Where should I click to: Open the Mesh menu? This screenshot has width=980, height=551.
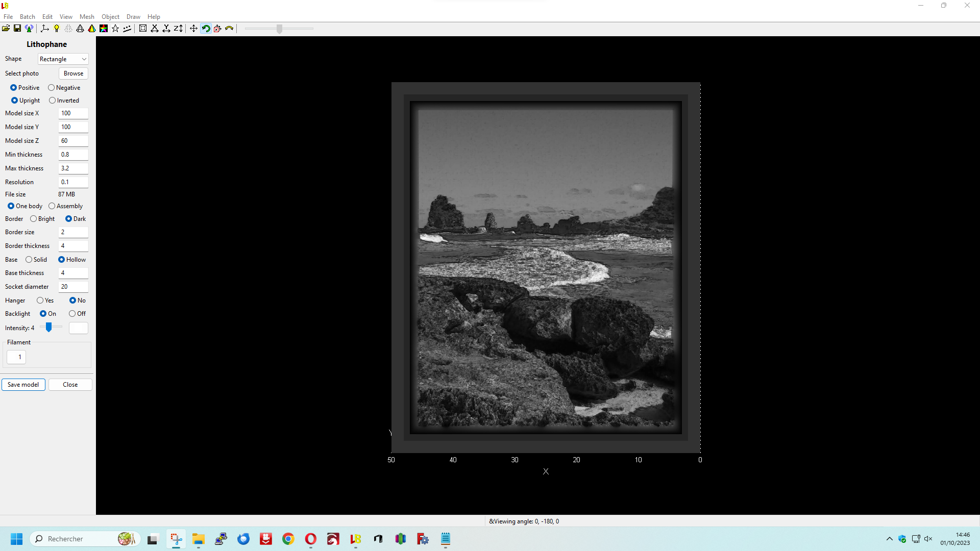(87, 16)
